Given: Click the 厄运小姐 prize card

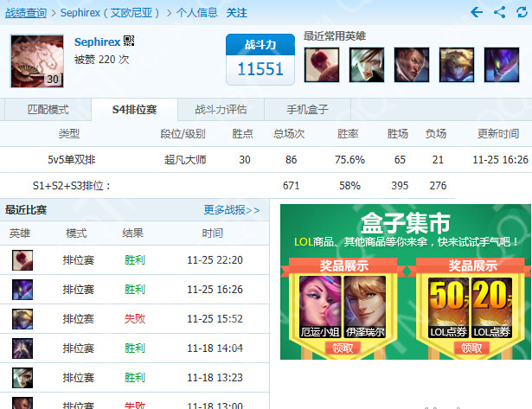Looking at the screenshot, I should click(x=320, y=307).
